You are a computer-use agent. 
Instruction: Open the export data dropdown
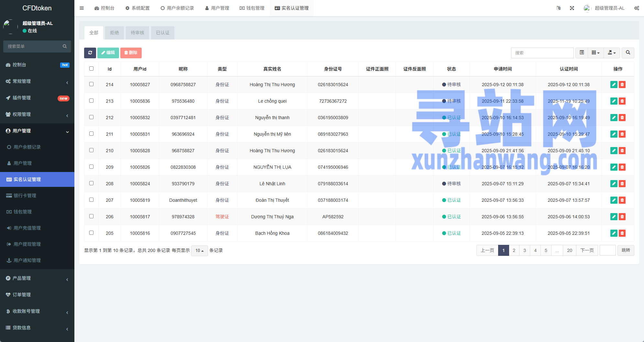(x=611, y=53)
